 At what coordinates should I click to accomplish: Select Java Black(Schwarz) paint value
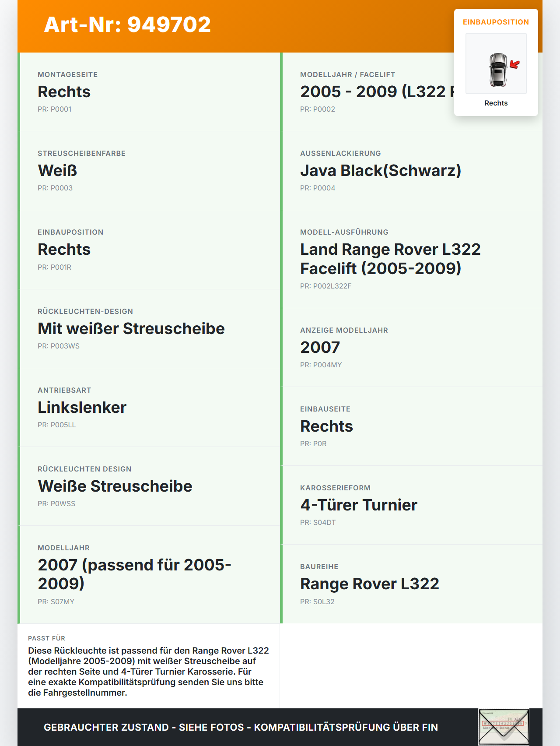tap(381, 170)
